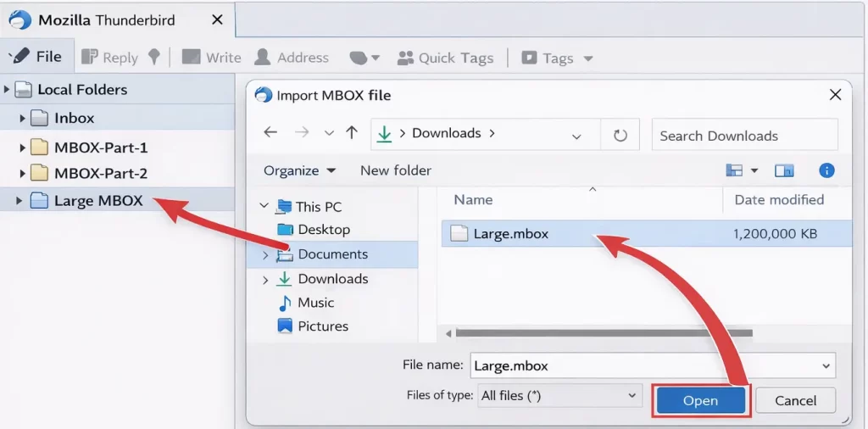Viewport: 868px width, 429px height.
Task: Expand the Documents node chevron
Action: (264, 254)
